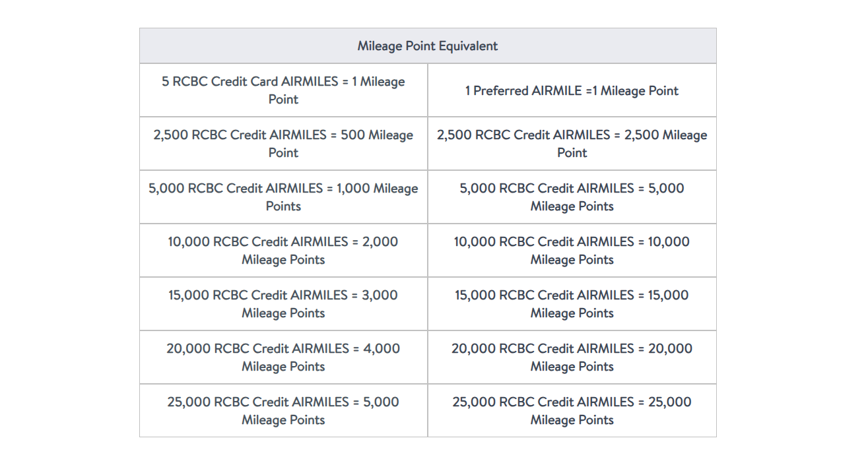The width and height of the screenshot is (868, 465).
Task: Select the 25,000 AIRMILES = 5,000 Mileage Points cell
Action: point(283,411)
